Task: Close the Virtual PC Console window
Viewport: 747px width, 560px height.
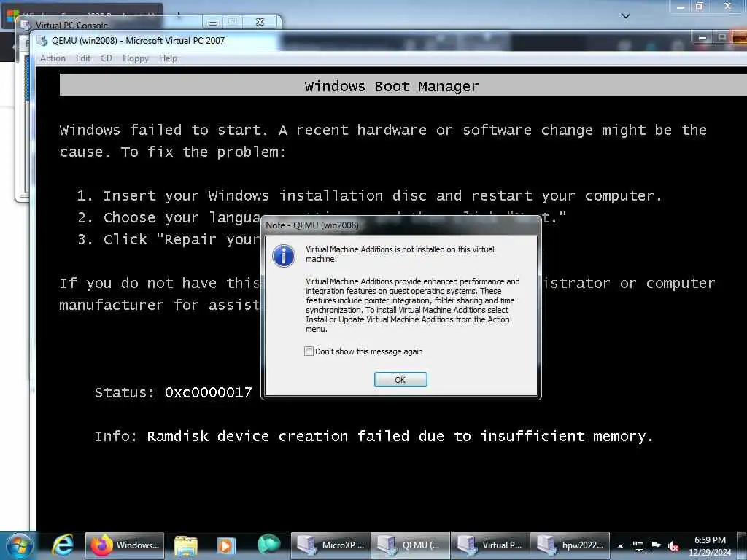Action: click(x=260, y=22)
